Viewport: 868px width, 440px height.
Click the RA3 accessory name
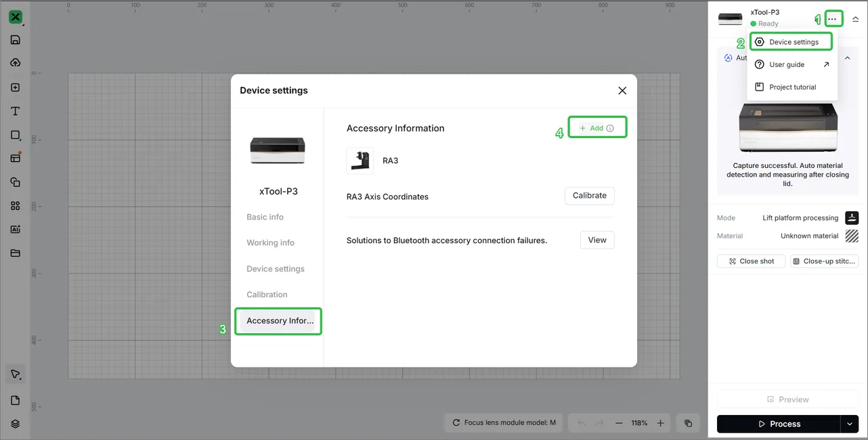coord(391,161)
